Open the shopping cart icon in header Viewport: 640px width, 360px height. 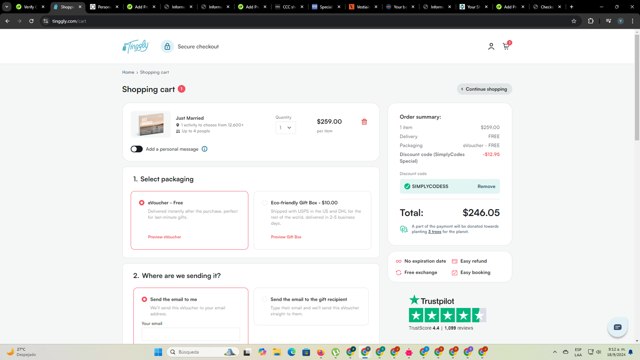(x=506, y=46)
